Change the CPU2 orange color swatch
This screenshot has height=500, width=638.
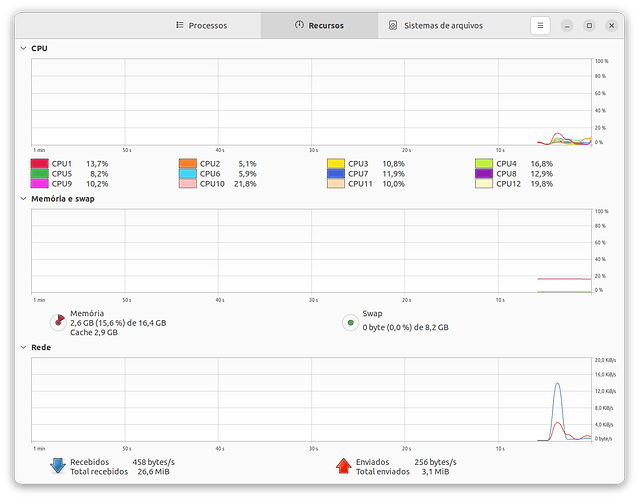(188, 164)
